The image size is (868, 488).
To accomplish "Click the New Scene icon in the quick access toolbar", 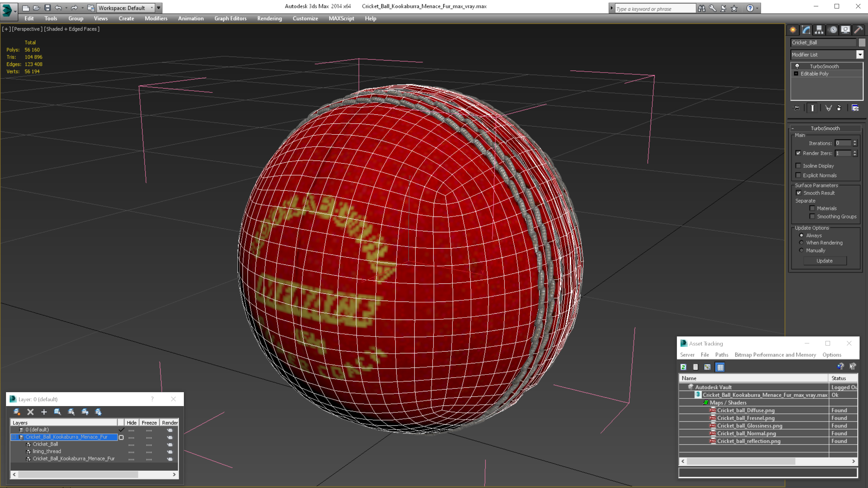I will coord(26,8).
